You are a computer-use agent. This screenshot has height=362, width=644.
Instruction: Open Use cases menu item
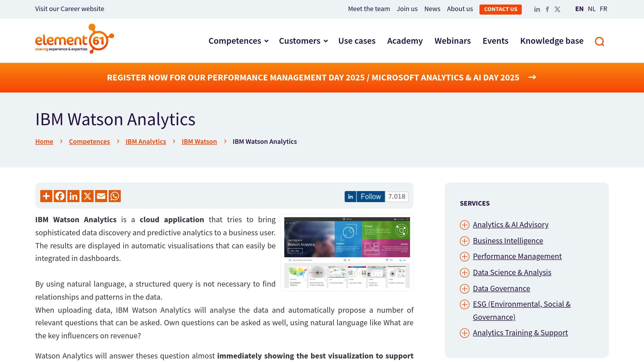point(357,41)
